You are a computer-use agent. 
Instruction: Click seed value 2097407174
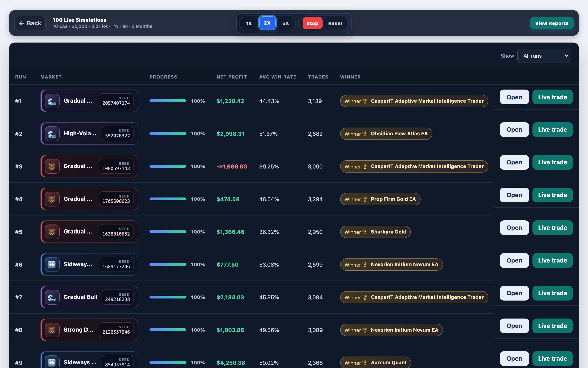[116, 103]
